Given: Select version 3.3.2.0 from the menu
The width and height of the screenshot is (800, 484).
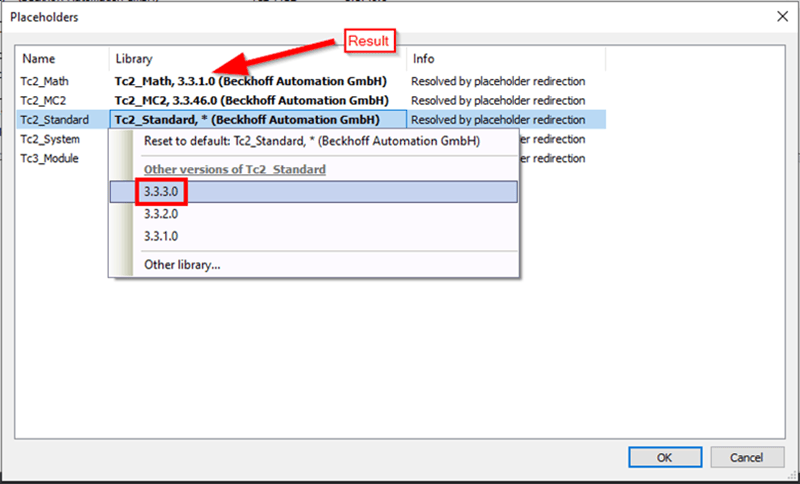Looking at the screenshot, I should click(314, 214).
